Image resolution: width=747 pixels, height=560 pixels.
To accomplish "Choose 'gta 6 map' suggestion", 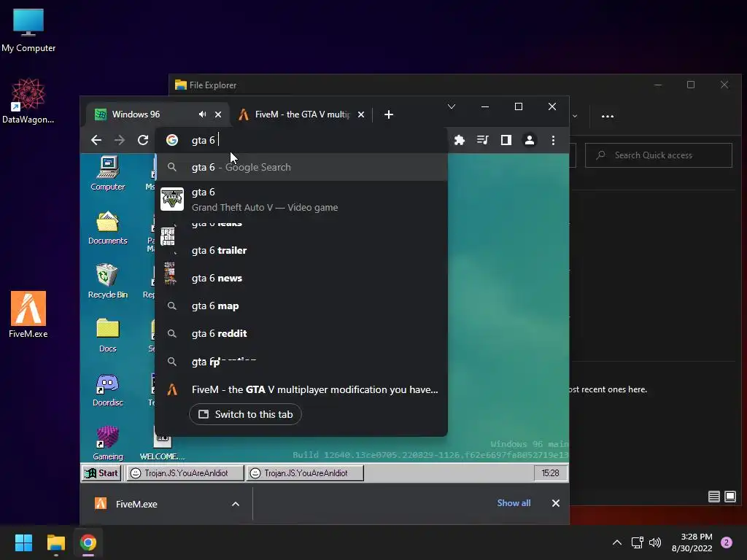I will click(x=301, y=306).
